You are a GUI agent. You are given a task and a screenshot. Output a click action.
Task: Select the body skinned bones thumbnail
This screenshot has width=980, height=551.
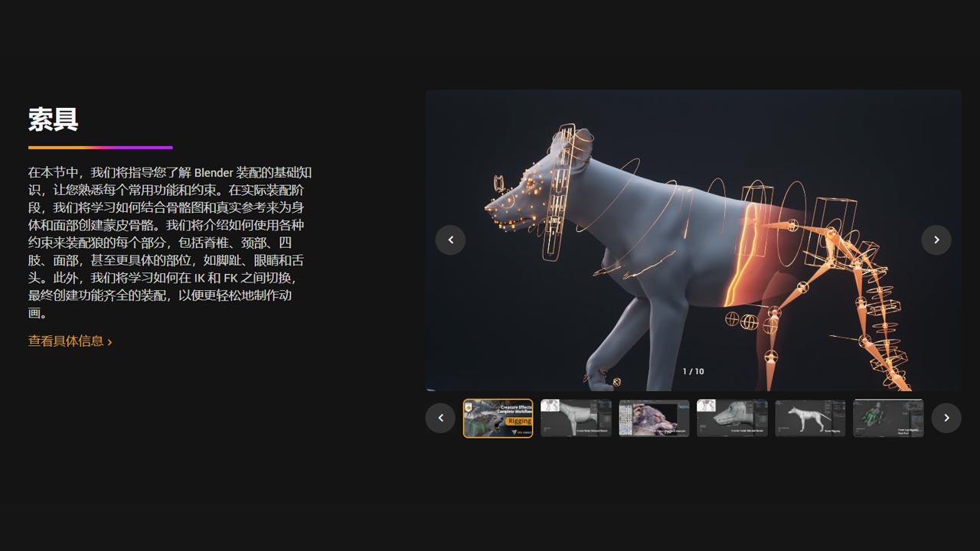(576, 418)
